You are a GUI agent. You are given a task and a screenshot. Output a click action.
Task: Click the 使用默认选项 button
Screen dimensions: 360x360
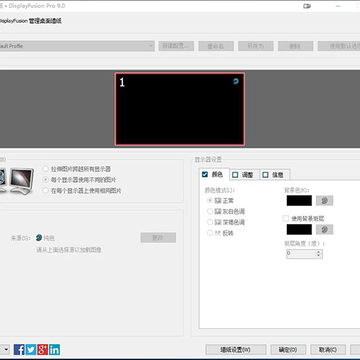(339, 46)
